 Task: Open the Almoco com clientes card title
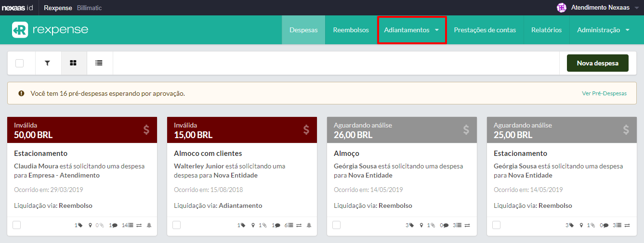(x=208, y=153)
